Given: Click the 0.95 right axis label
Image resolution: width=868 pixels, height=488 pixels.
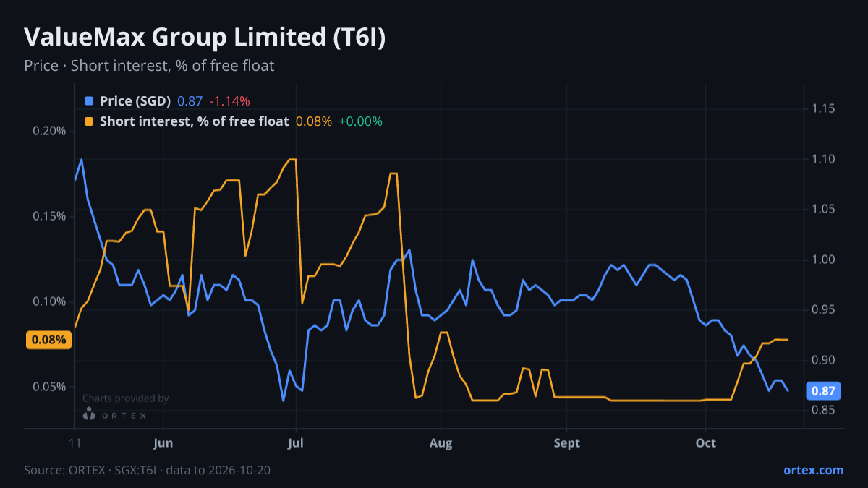Looking at the screenshot, I should [823, 309].
